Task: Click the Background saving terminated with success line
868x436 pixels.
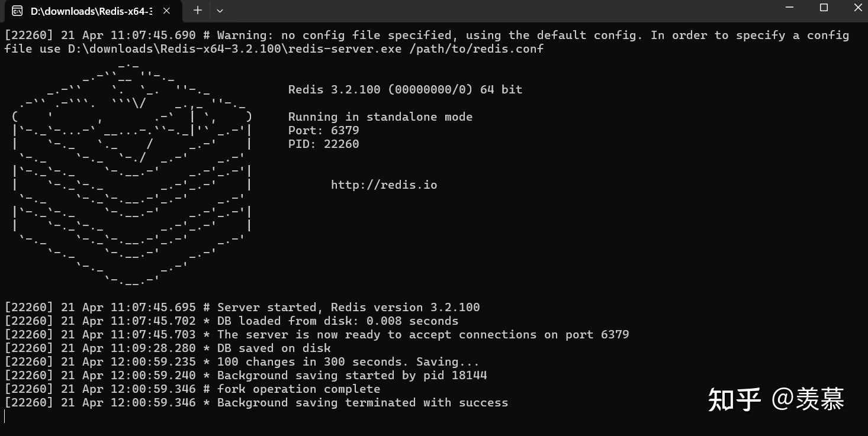Action: coord(362,403)
